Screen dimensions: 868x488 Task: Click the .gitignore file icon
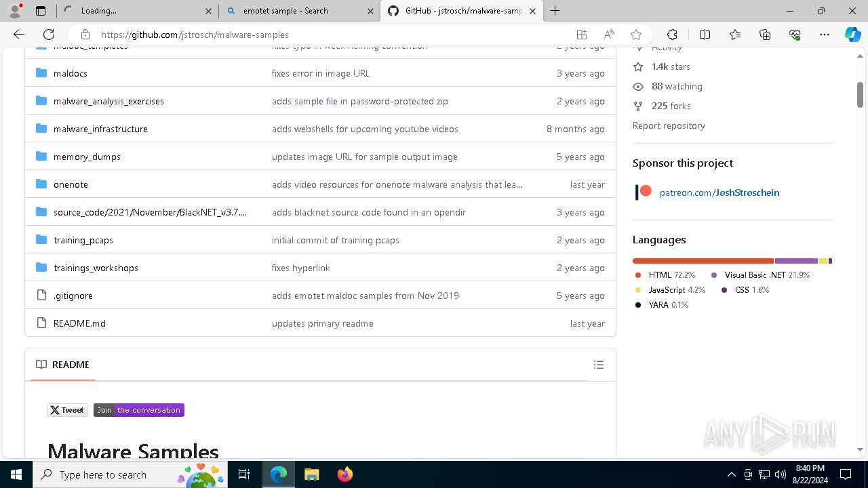[41, 295]
